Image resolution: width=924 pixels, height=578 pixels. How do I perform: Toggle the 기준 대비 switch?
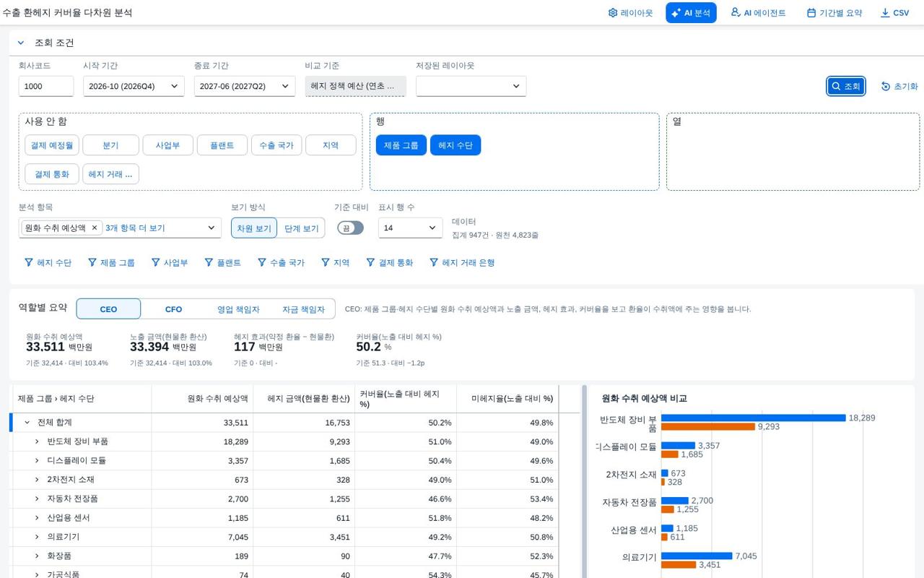(351, 228)
